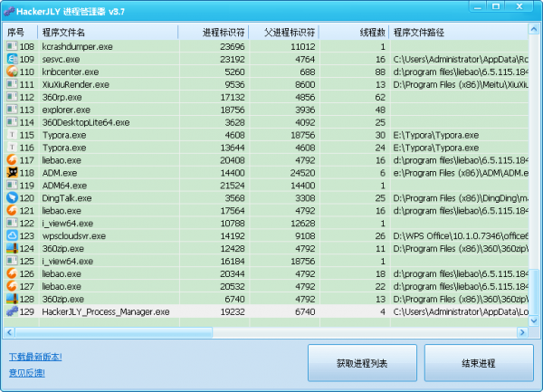
Task: Click the HackerJLY title bar app icon
Action: [9, 12]
